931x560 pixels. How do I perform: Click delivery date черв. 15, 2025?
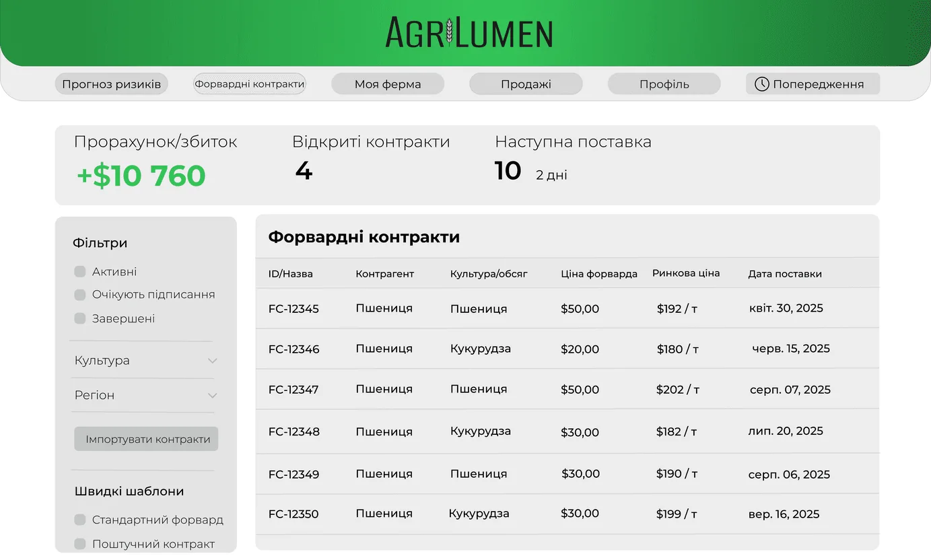pyautogui.click(x=791, y=349)
